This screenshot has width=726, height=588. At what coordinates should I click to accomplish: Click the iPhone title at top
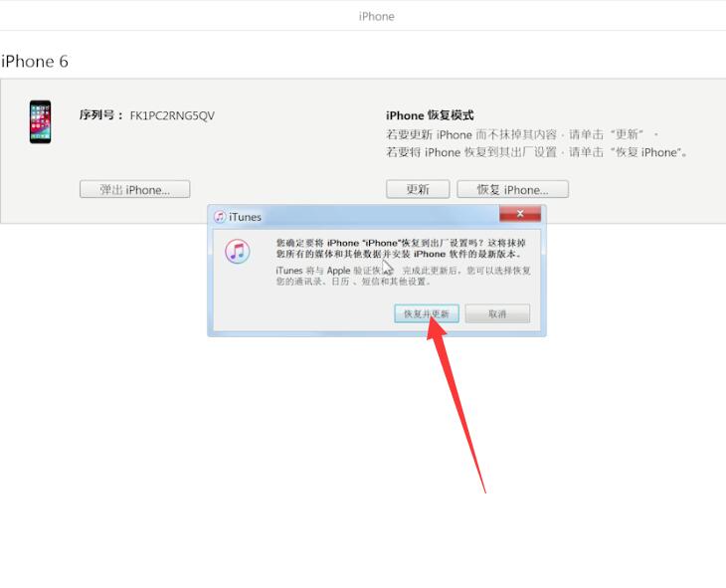pos(377,17)
